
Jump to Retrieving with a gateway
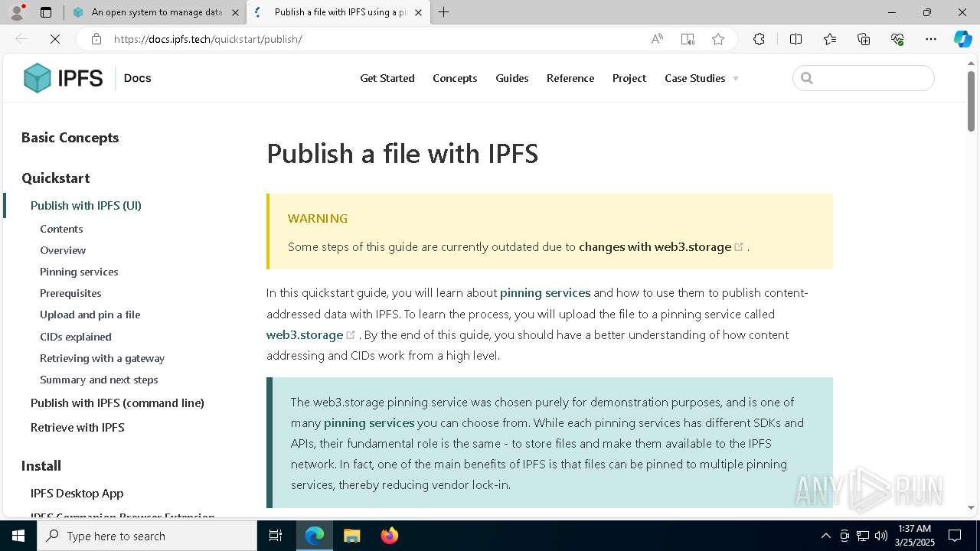pos(103,358)
